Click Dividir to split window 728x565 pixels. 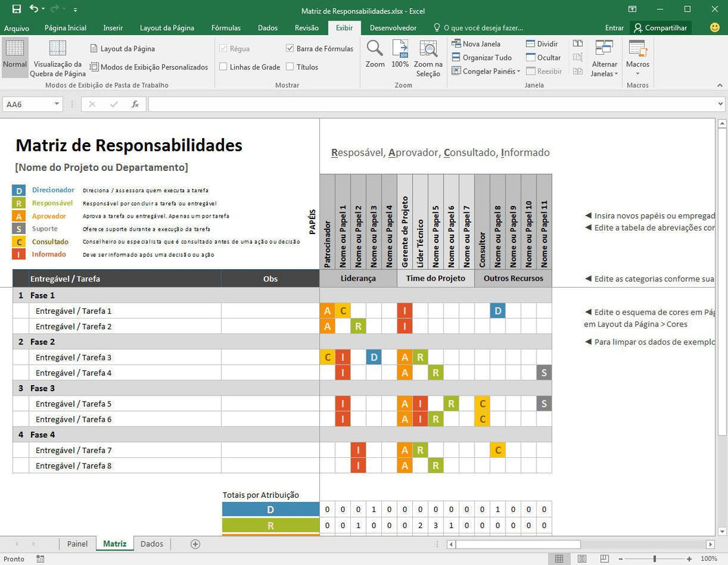542,44
